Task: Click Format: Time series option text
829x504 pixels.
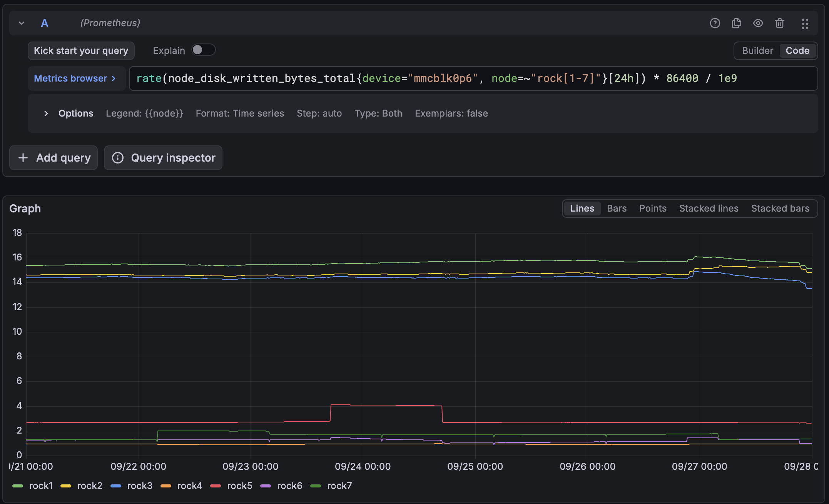Action: pos(240,113)
